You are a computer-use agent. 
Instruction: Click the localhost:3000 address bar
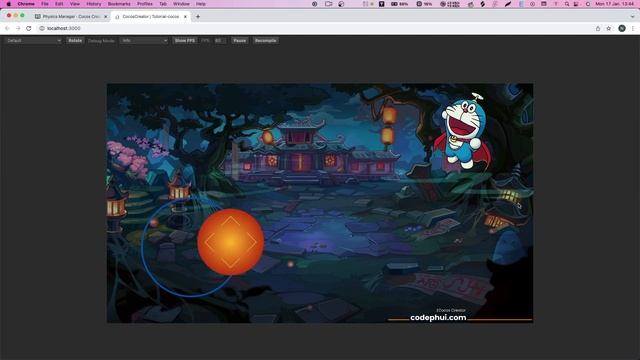point(314,28)
